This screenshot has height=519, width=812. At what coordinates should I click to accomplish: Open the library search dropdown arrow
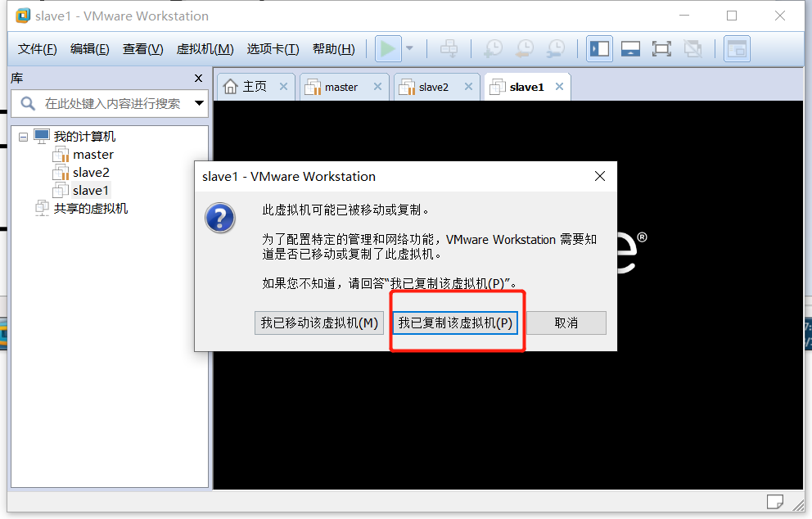(x=199, y=103)
